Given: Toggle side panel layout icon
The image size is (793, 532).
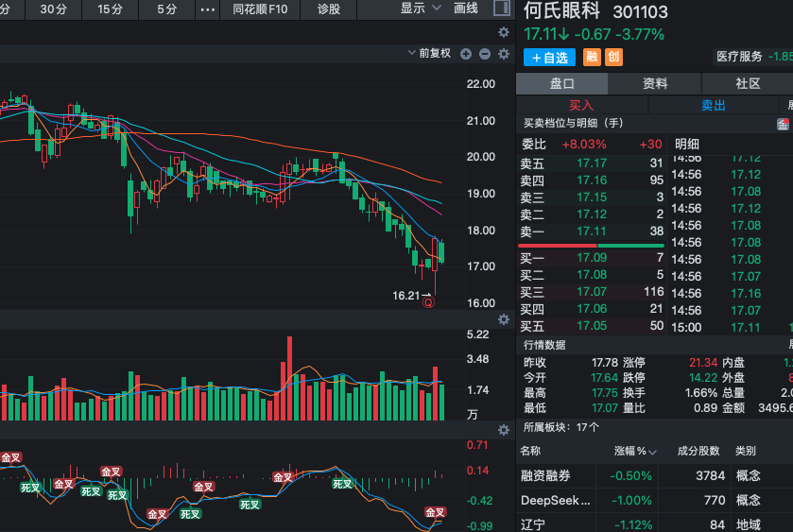Looking at the screenshot, I should [501, 9].
